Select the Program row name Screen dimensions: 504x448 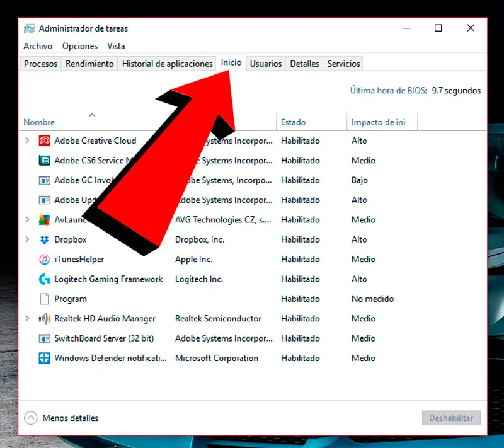(71, 299)
